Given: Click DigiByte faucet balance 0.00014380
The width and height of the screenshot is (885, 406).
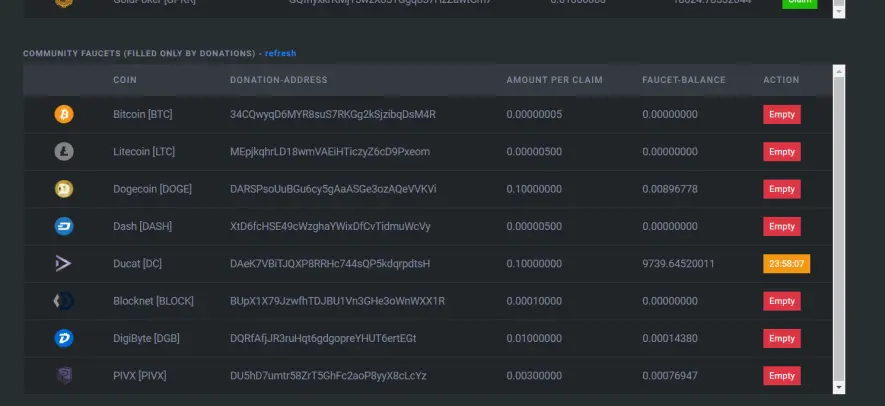Looking at the screenshot, I should 670,338.
